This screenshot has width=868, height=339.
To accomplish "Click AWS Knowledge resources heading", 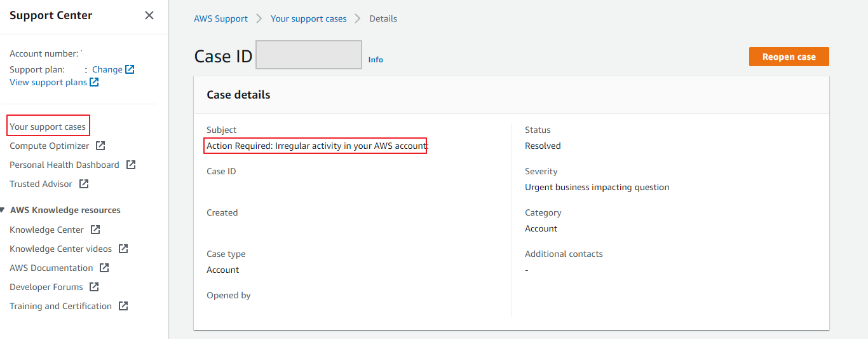I will pos(65,210).
